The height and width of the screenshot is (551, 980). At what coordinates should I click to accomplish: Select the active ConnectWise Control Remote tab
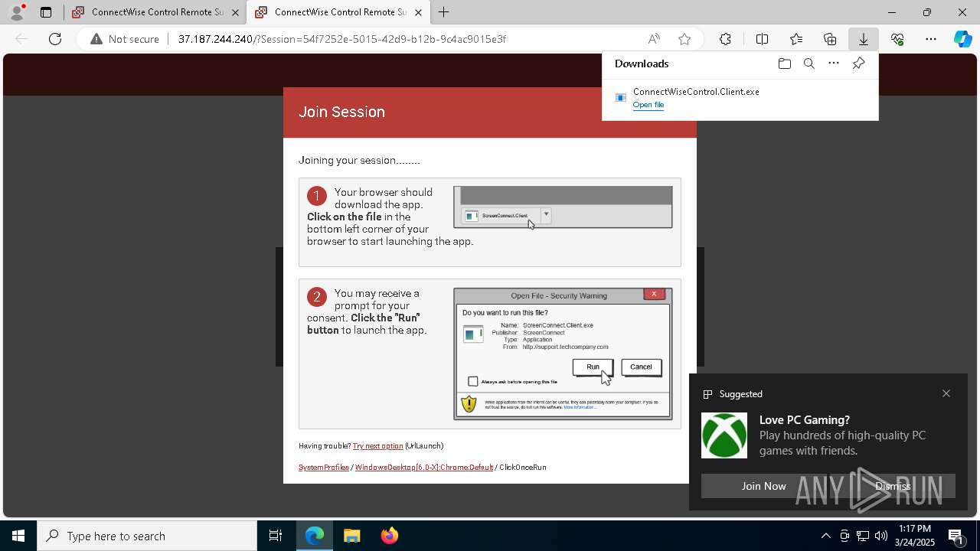point(337,12)
